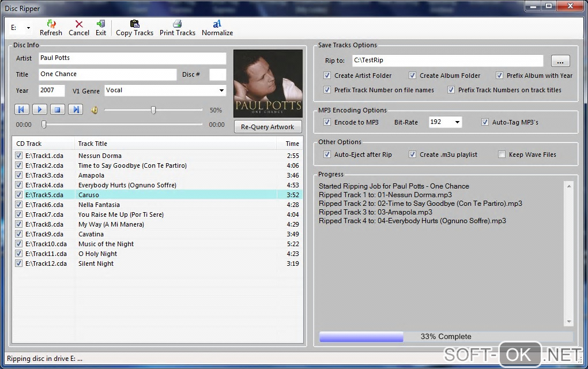The width and height of the screenshot is (588, 369).
Task: Click the empty Disc # field
Action: [x=217, y=74]
